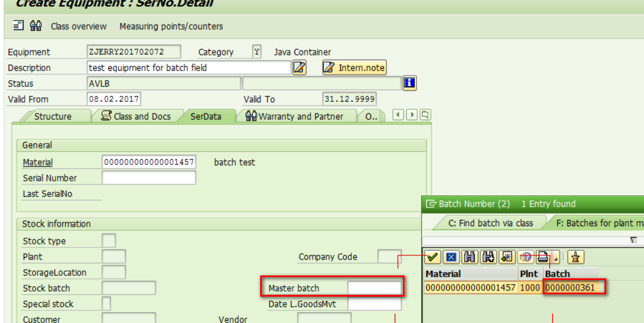This screenshot has height=323, width=644.
Task: Expand the restrictions triangle in batch popup
Action: [x=633, y=240]
